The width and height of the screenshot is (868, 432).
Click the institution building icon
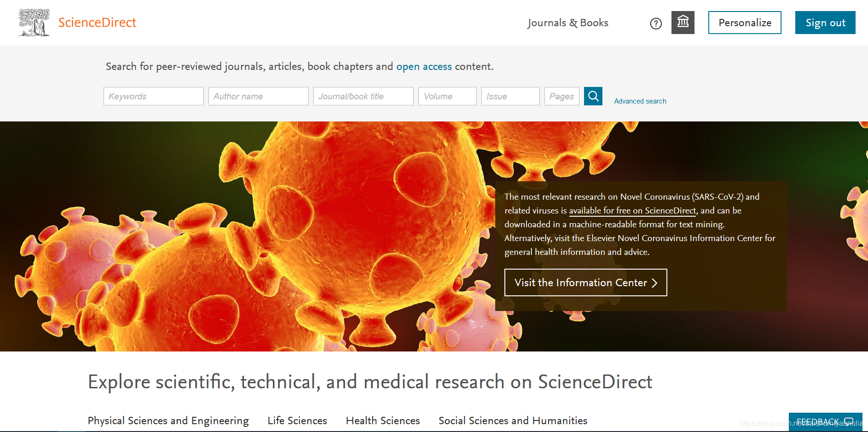click(x=683, y=23)
